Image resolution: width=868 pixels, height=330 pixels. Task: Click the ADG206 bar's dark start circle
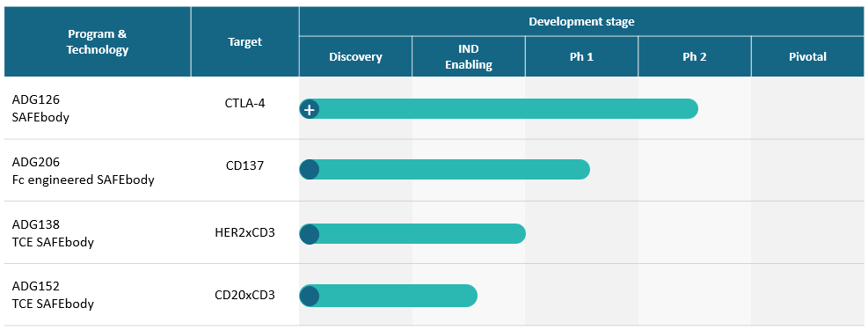click(310, 170)
